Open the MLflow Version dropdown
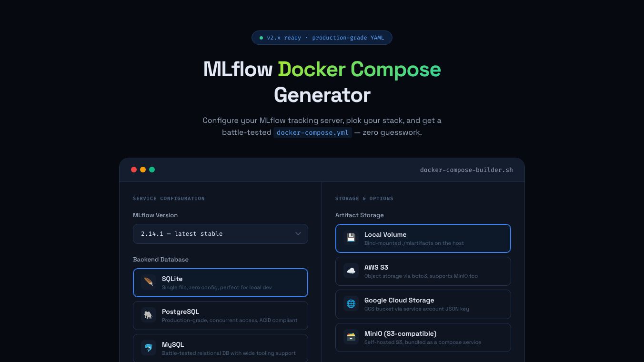The width and height of the screenshot is (644, 362). click(x=221, y=234)
